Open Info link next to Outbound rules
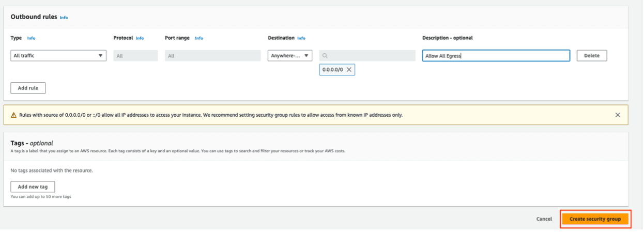 coord(64,18)
